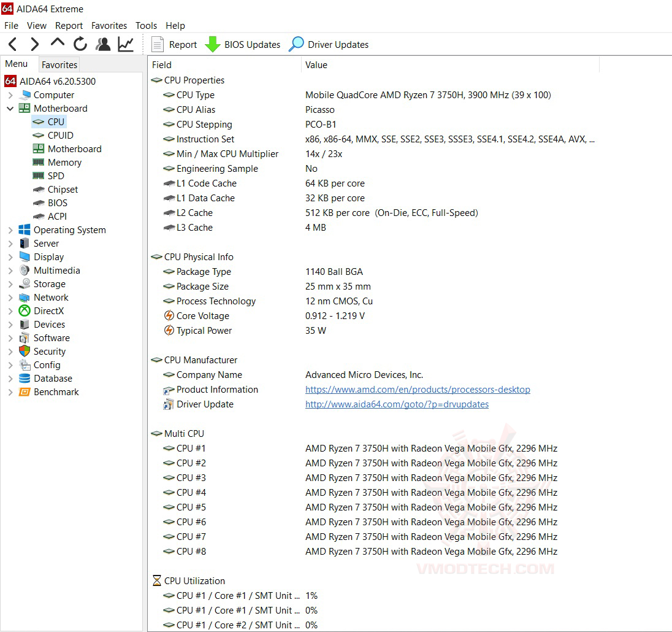Click the Field column header
The image size is (672, 632).
pyautogui.click(x=224, y=65)
